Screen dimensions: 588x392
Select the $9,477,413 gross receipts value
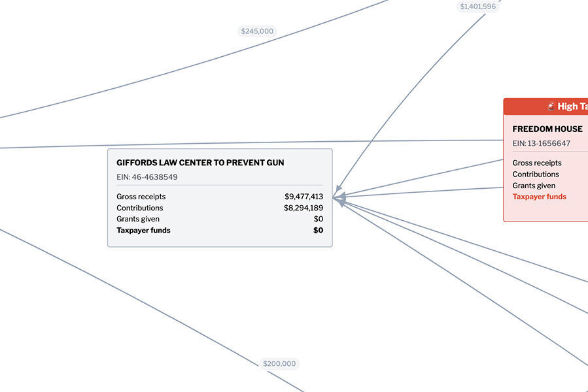pyautogui.click(x=303, y=197)
